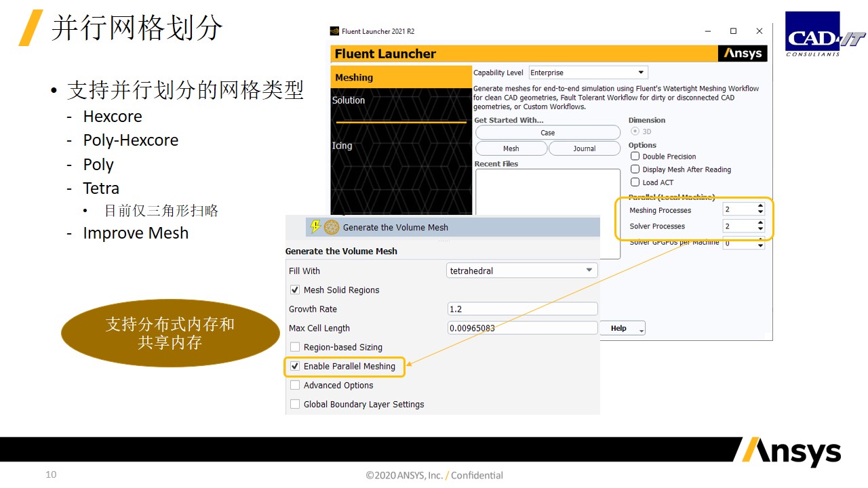Uncheck Enable Parallel Meshing
Viewport: 868px width, 488px height.
295,366
